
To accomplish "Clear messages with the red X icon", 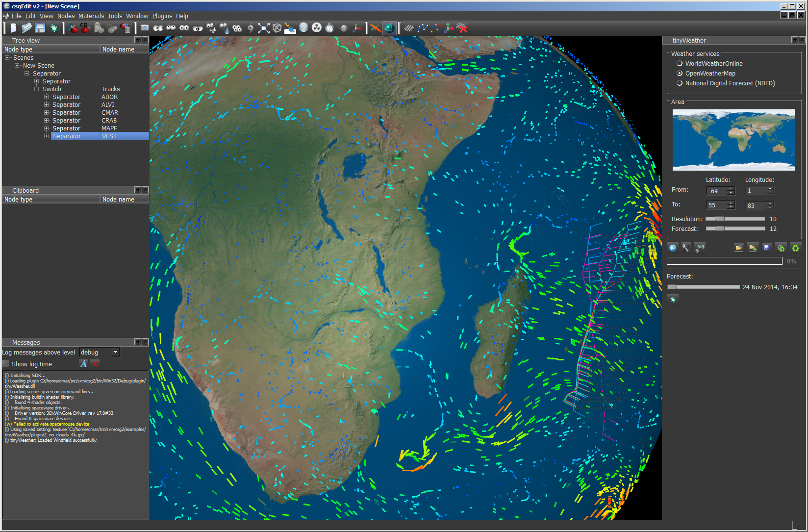I will coord(95,364).
